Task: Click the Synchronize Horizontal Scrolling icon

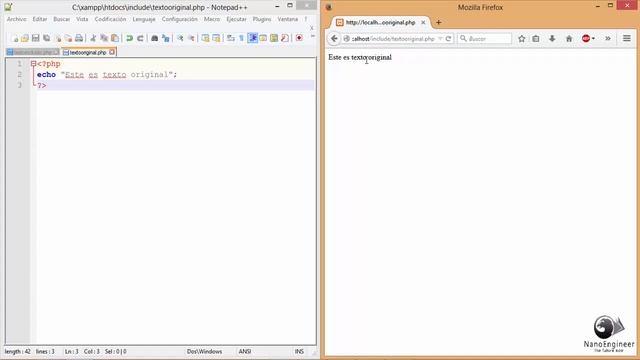Action: tap(216, 38)
